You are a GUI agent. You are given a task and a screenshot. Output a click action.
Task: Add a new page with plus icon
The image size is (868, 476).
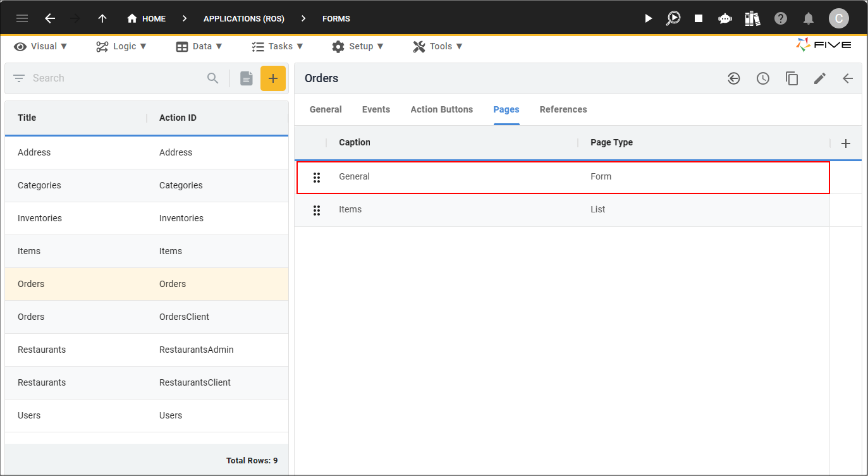[x=846, y=143]
